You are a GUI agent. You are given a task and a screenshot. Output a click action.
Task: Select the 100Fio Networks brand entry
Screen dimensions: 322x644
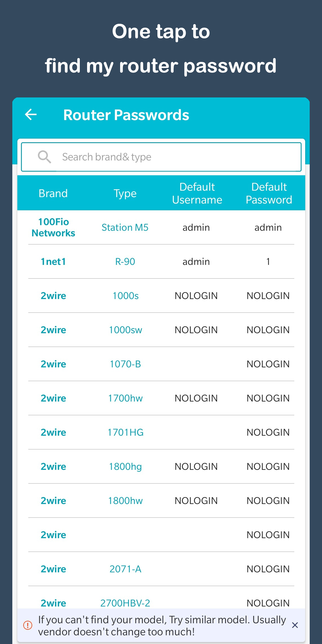53,227
